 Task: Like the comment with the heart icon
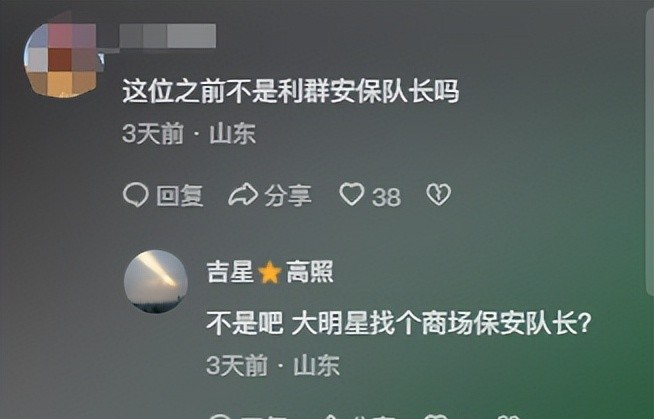(352, 194)
